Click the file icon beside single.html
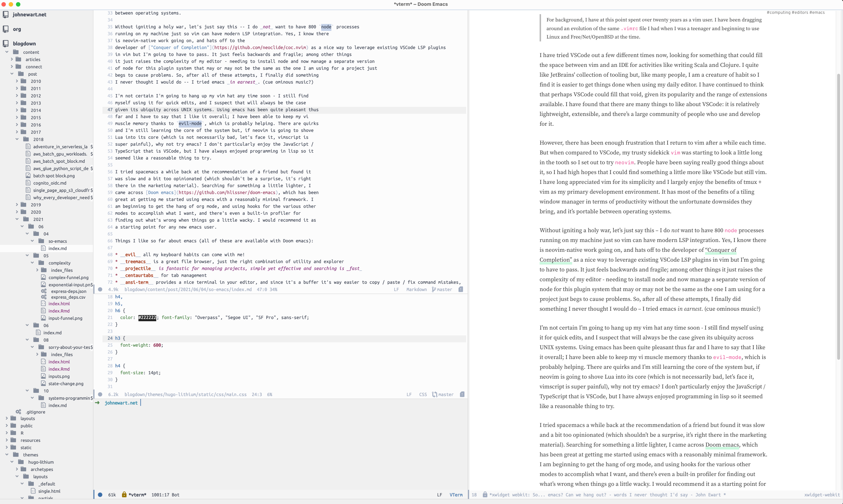The width and height of the screenshot is (843, 504). [33, 491]
